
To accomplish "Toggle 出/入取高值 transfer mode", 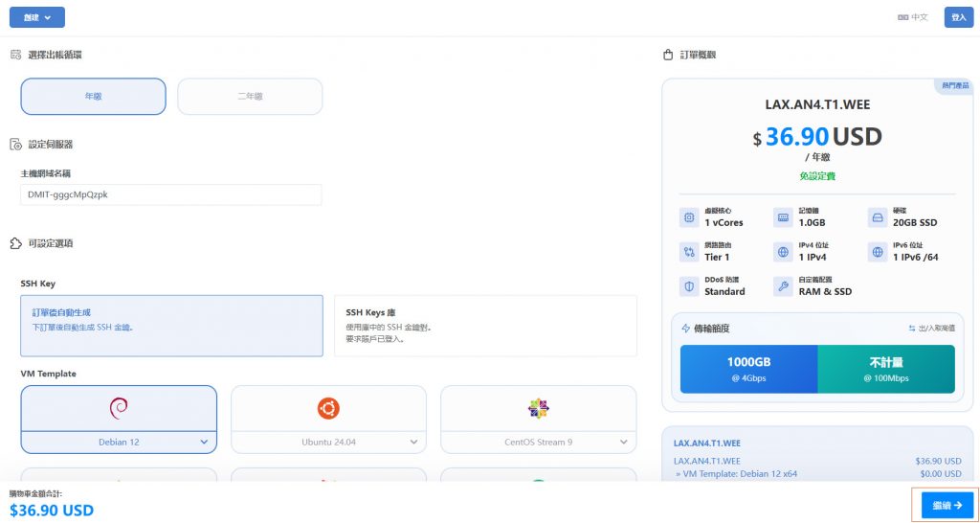I will pos(931,329).
